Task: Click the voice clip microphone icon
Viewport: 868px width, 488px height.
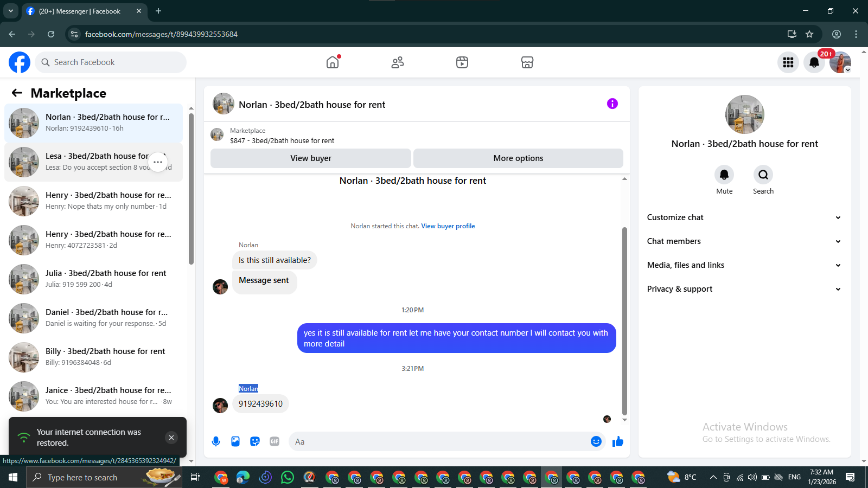Action: pyautogui.click(x=216, y=441)
